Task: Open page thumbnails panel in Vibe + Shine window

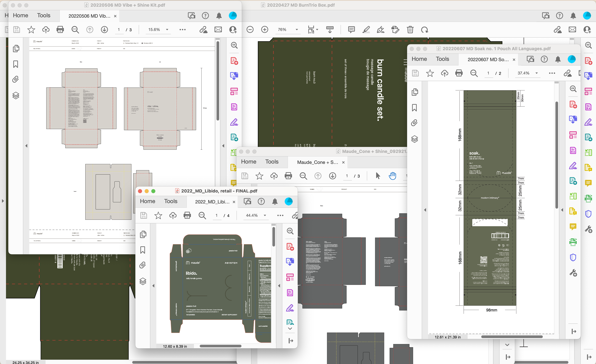Action: (x=16, y=48)
